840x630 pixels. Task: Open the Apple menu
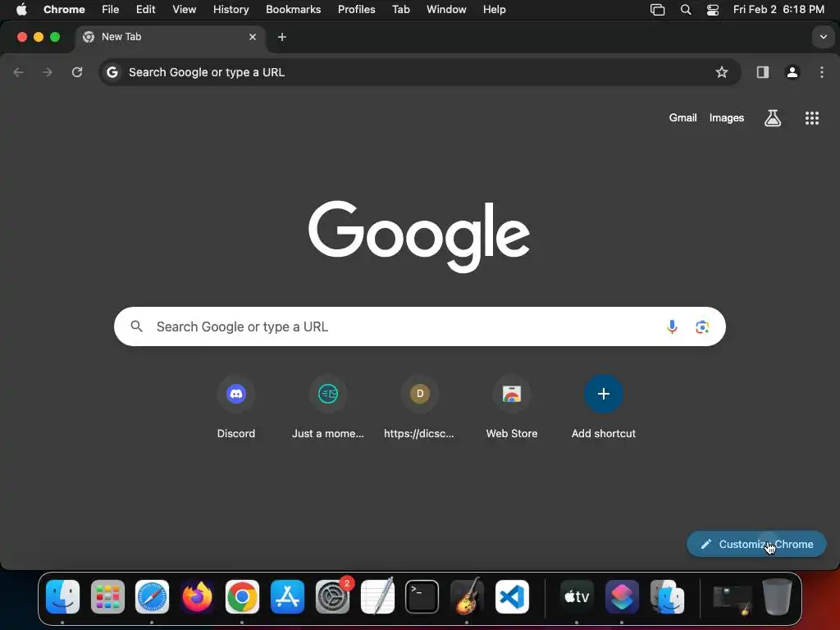click(21, 10)
